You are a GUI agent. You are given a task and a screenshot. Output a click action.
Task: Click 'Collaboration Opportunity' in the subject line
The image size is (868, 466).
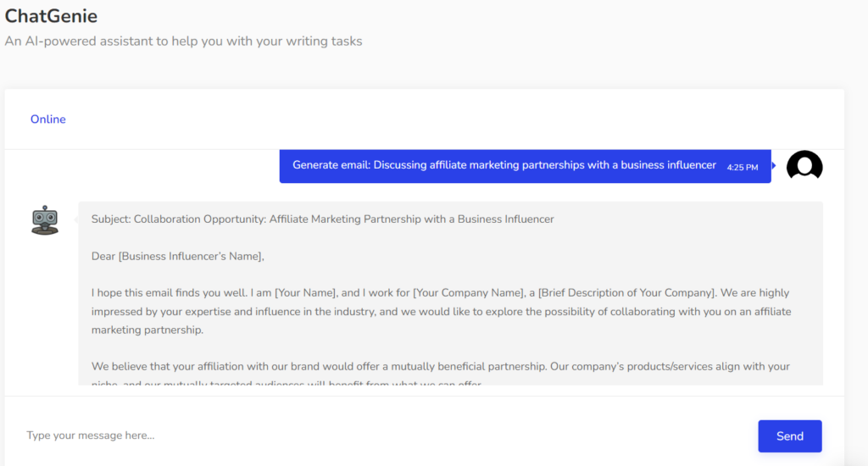coord(198,219)
